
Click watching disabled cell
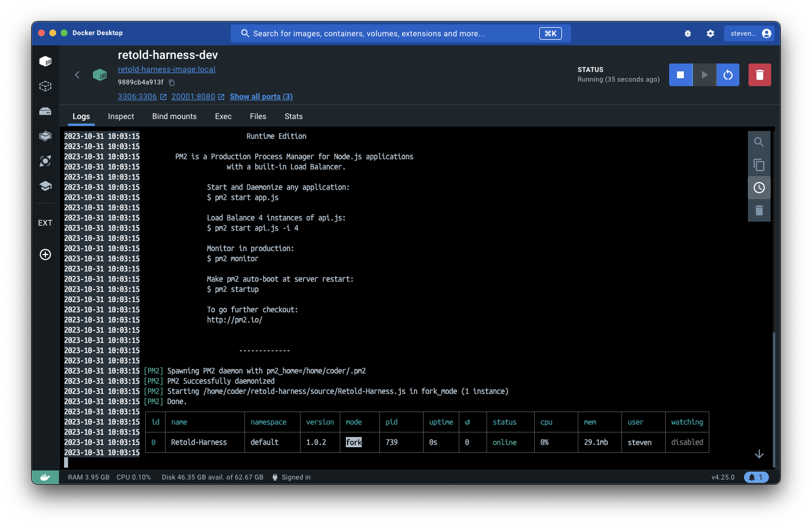click(x=687, y=442)
